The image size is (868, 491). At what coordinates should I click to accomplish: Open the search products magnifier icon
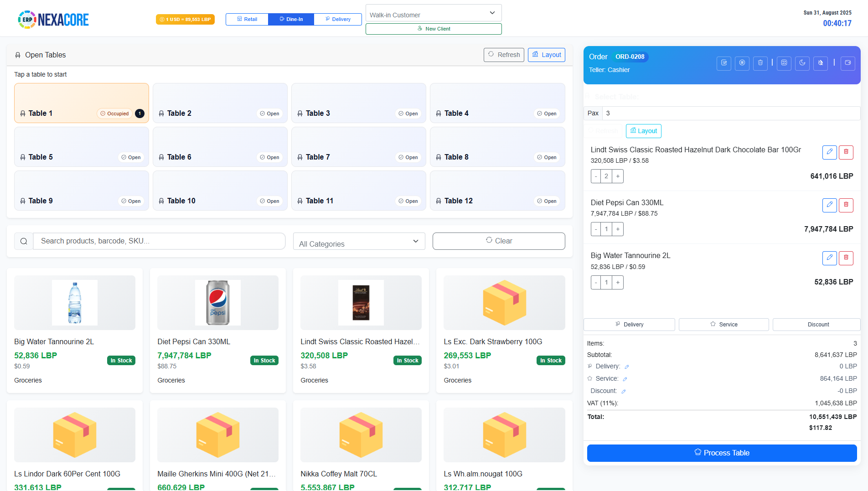[24, 241]
